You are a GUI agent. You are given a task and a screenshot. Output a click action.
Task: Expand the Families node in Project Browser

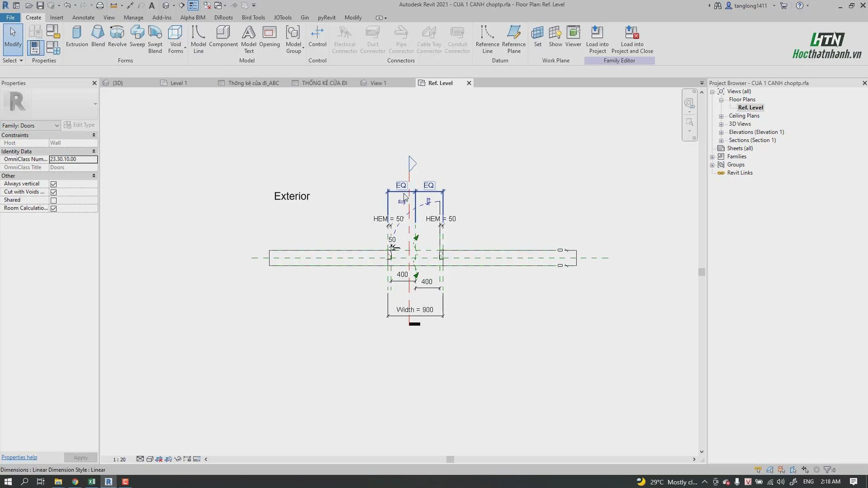pyautogui.click(x=712, y=157)
